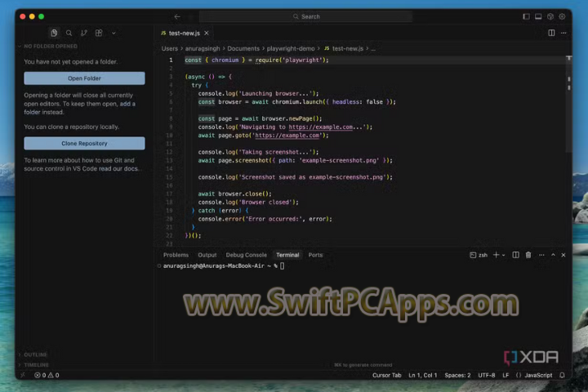Maximize the panel with the up chevron

pyautogui.click(x=553, y=255)
